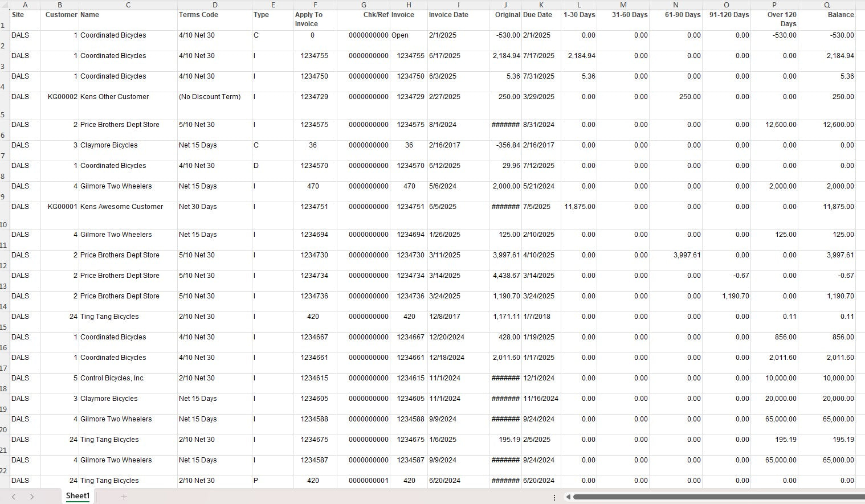The image size is (865, 504).
Task: Click the horizontal scrollbar left arrow
Action: [x=568, y=497]
